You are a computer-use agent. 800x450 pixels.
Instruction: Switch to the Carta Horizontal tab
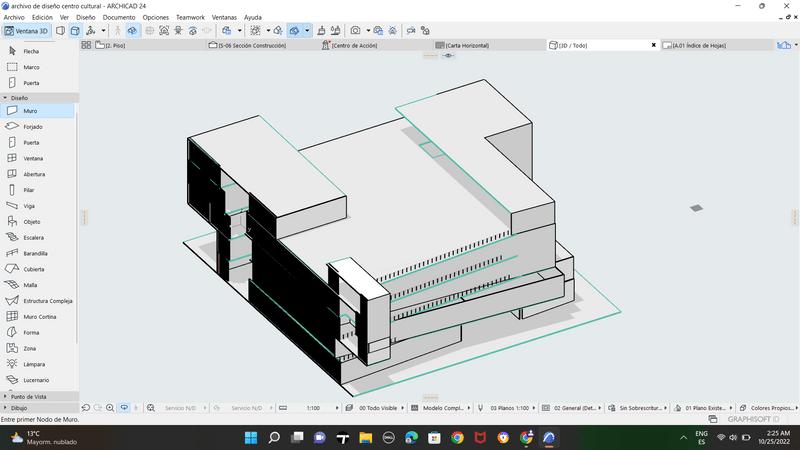[x=468, y=45]
